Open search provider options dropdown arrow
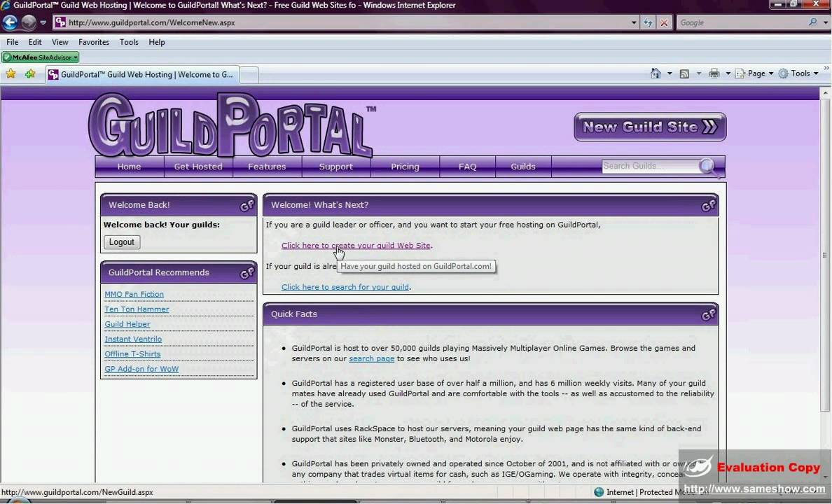Image resolution: width=832 pixels, height=504 pixels. coord(825,23)
